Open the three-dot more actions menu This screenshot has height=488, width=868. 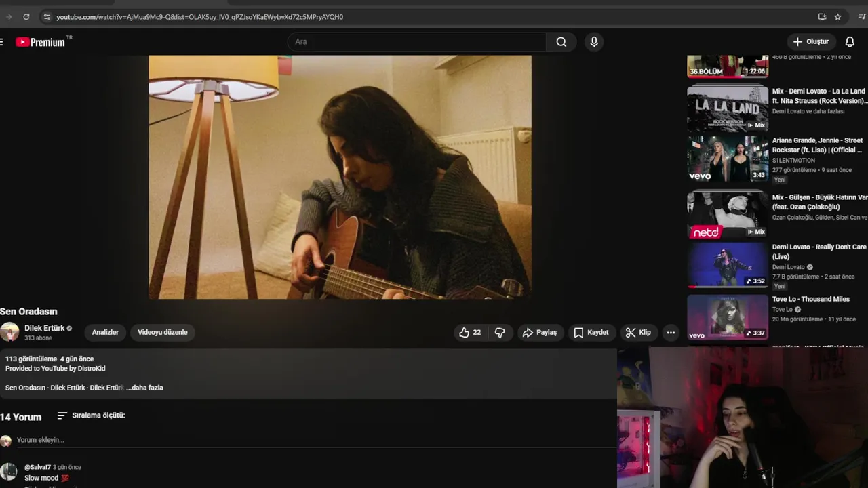click(671, 332)
